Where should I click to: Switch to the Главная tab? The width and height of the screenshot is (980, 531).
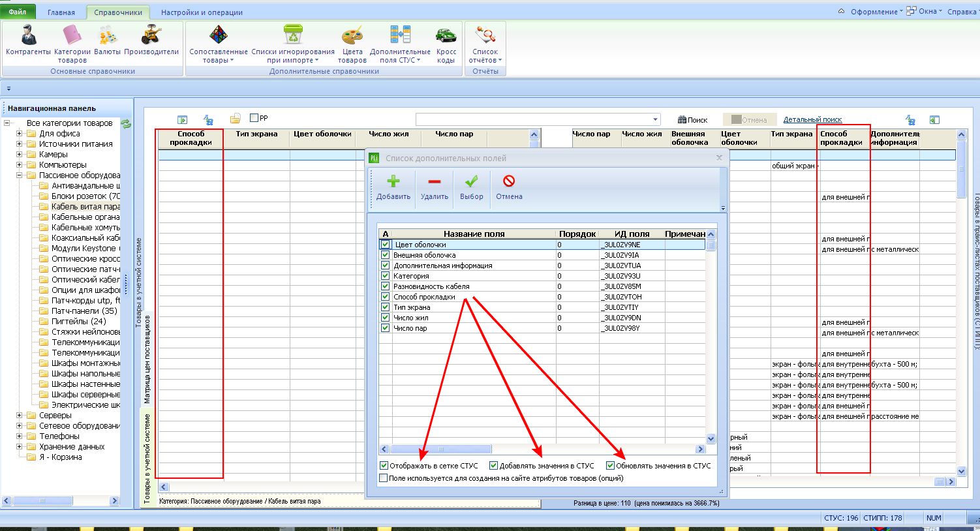pyautogui.click(x=61, y=12)
